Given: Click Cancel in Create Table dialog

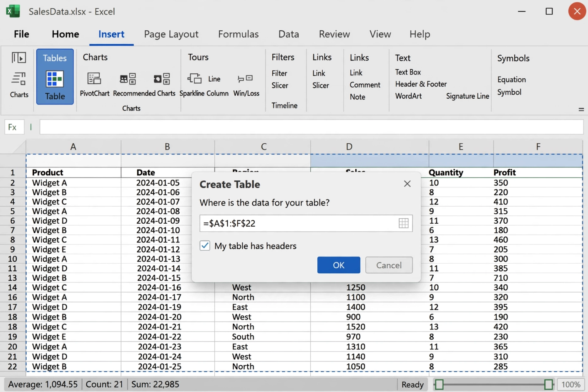Looking at the screenshot, I should (x=389, y=265).
